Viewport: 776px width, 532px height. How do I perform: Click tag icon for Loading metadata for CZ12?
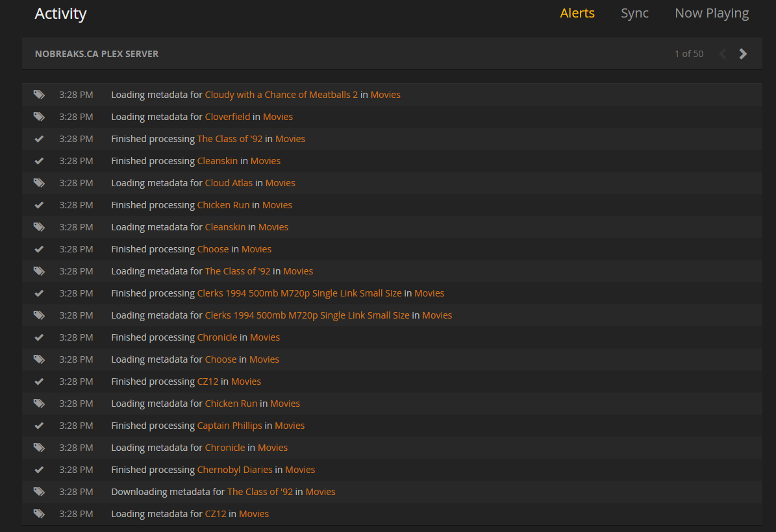click(39, 514)
